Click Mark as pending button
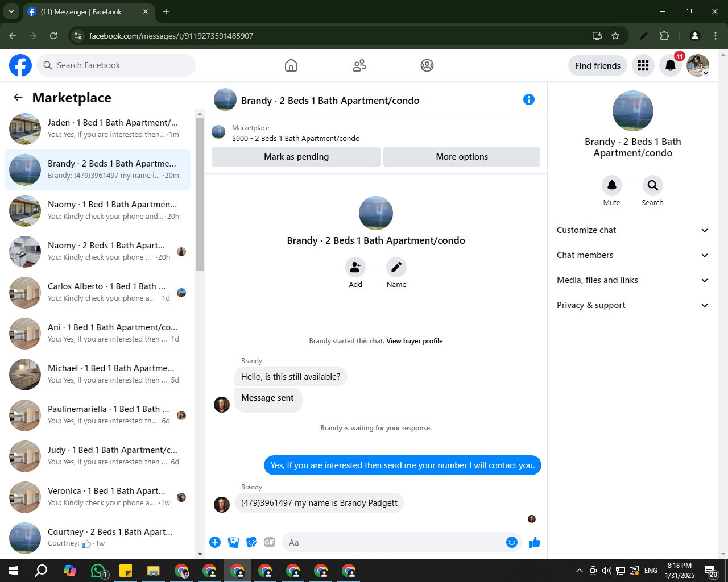The width and height of the screenshot is (728, 582). click(296, 157)
